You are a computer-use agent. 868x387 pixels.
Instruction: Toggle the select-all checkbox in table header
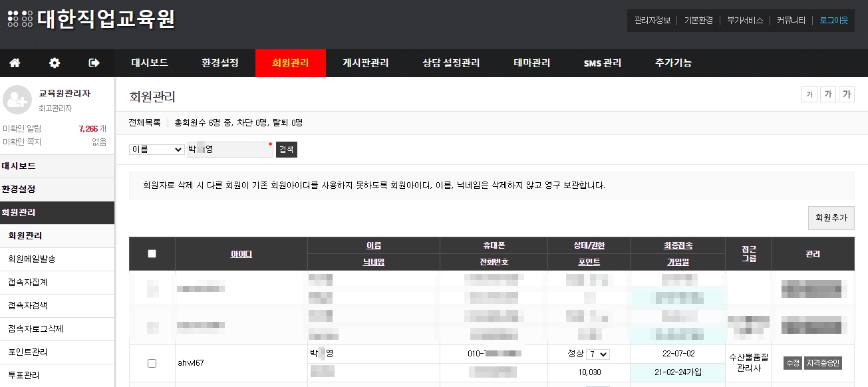click(x=152, y=253)
